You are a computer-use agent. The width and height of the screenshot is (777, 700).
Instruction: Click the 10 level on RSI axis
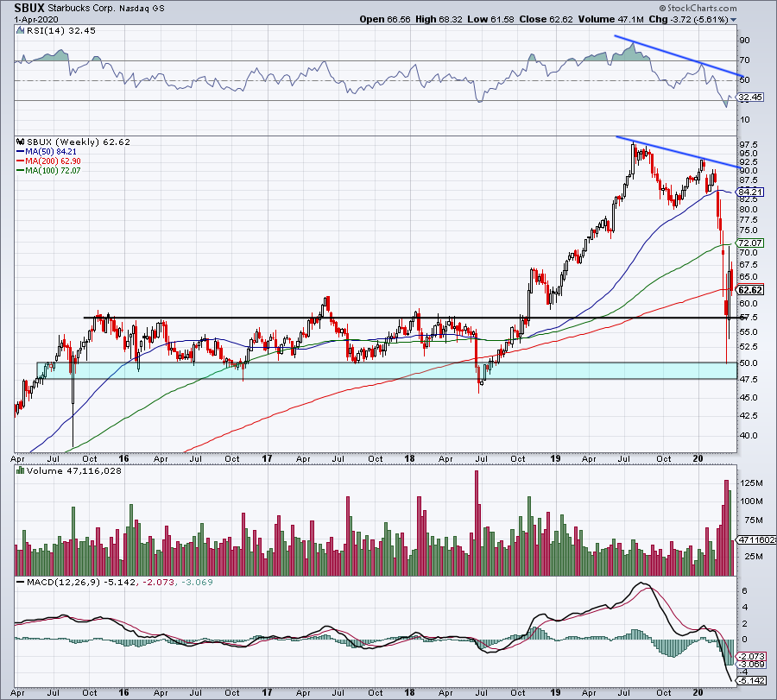(x=745, y=120)
